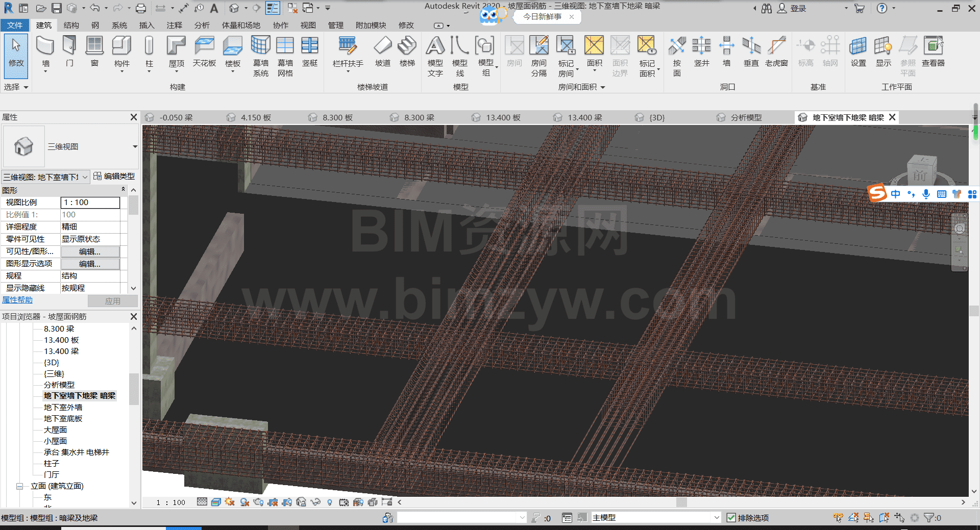Select the Shaft (竖井) opening tool
980x530 pixels.
(x=701, y=52)
